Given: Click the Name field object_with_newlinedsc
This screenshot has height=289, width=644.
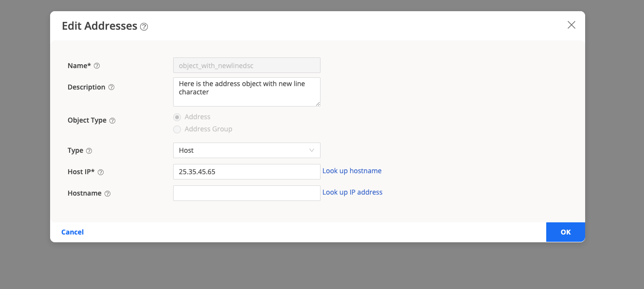Looking at the screenshot, I should [247, 65].
